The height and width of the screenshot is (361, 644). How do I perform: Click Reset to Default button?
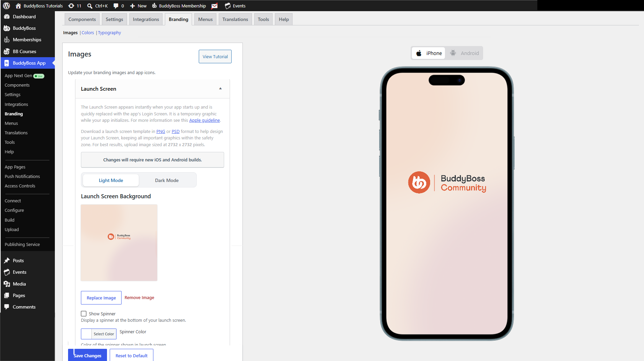pyautogui.click(x=131, y=355)
